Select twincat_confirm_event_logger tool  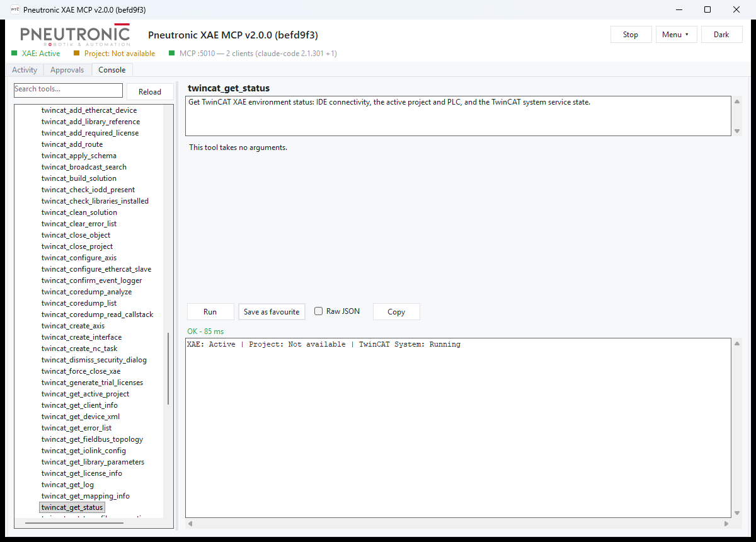pyautogui.click(x=92, y=280)
